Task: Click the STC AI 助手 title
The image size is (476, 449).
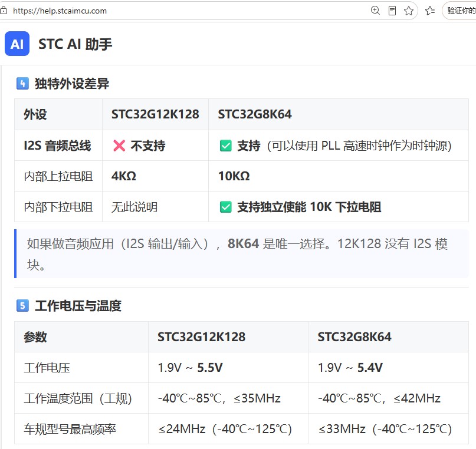Action: (x=75, y=44)
